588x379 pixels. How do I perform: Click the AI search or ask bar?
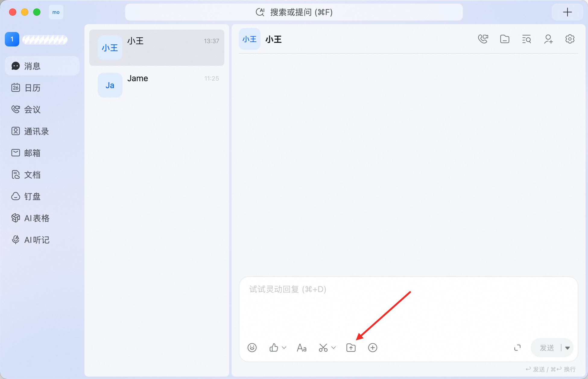pos(294,12)
